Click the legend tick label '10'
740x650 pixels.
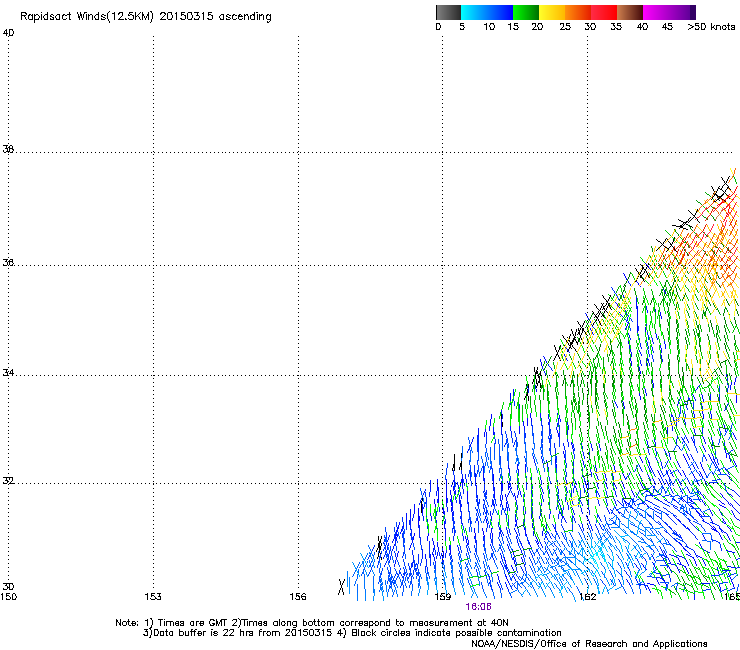(x=489, y=26)
